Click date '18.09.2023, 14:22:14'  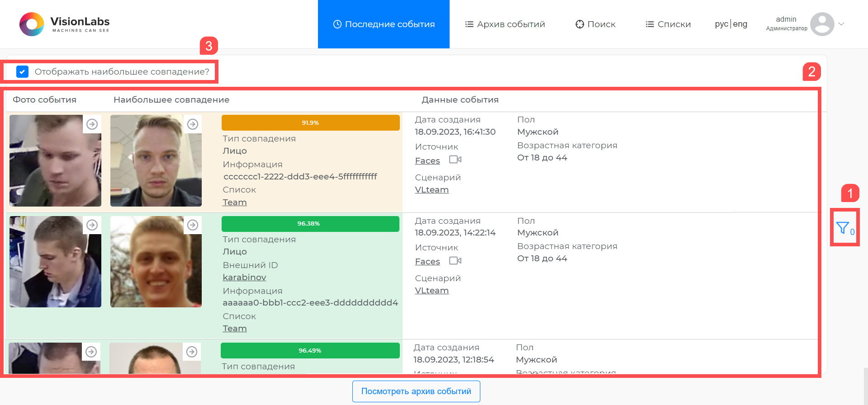(x=455, y=233)
